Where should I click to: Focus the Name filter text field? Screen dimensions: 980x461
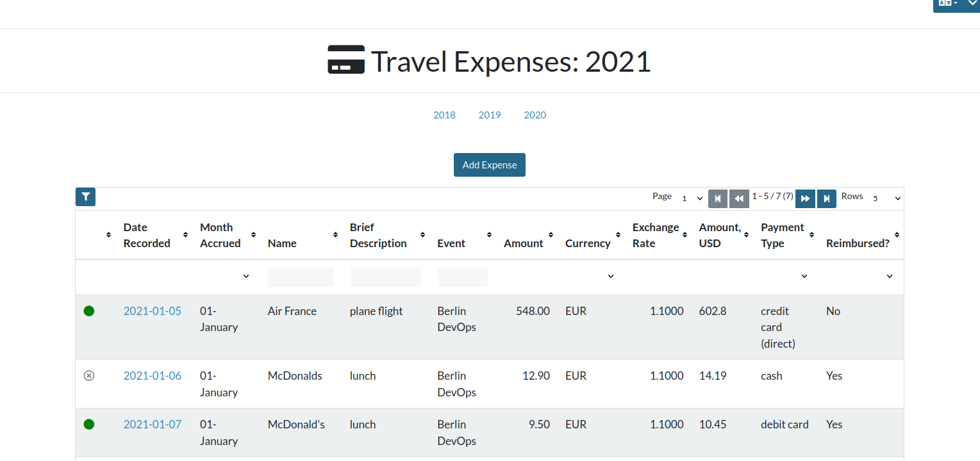[x=301, y=277]
